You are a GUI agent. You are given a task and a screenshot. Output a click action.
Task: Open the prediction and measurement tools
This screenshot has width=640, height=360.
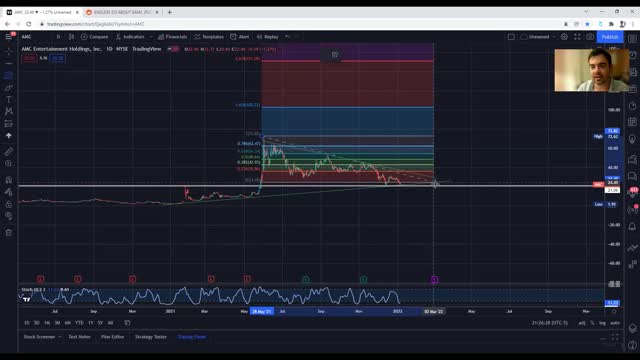point(9,123)
